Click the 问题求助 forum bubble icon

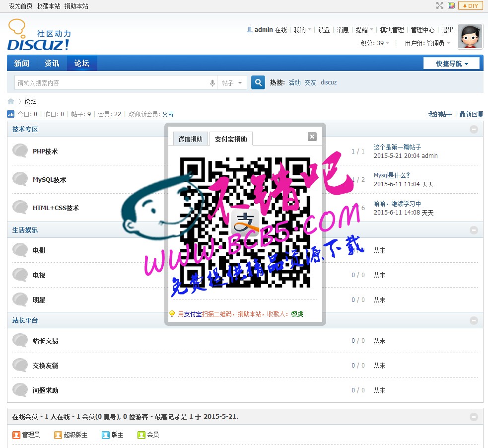[20, 390]
